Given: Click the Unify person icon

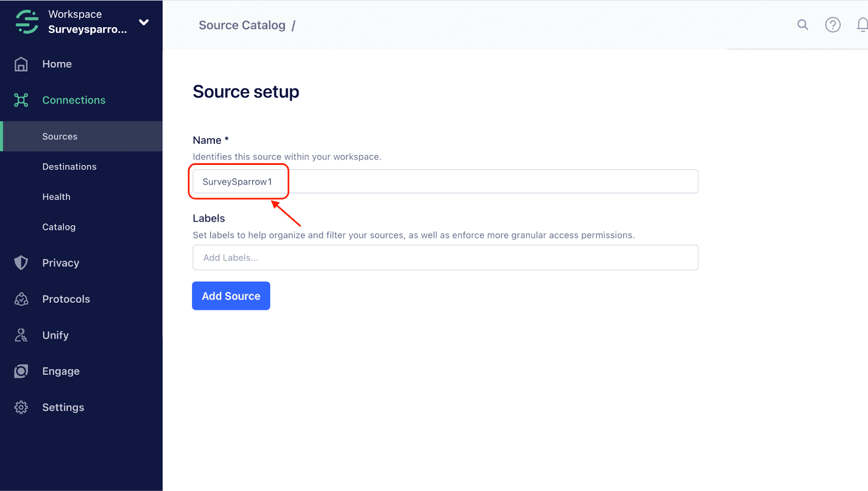Looking at the screenshot, I should (21, 335).
